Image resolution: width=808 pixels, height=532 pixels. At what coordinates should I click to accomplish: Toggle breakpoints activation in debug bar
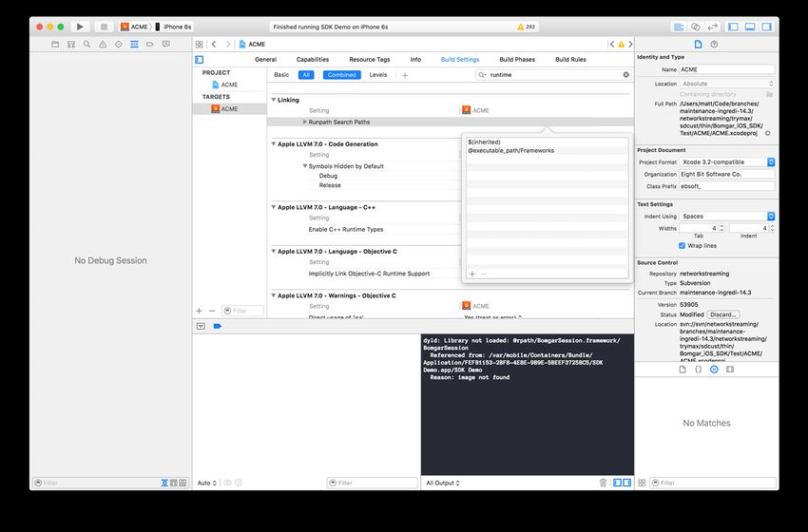point(218,326)
